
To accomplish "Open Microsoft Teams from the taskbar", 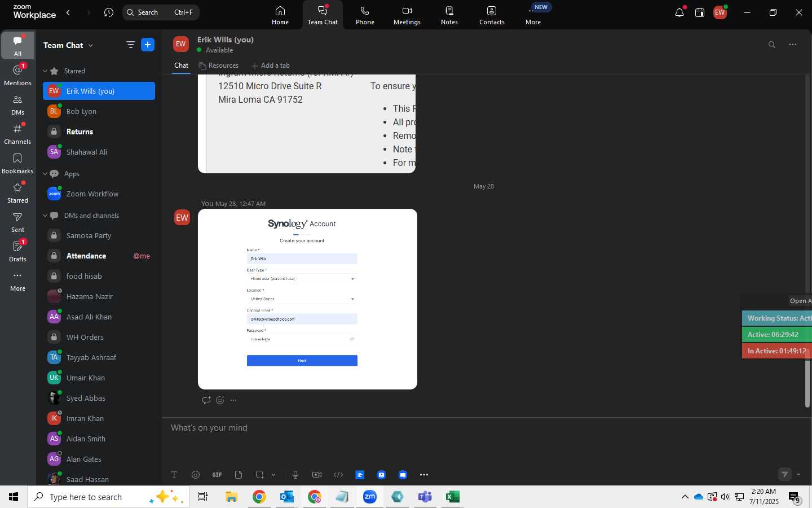I will [425, 497].
